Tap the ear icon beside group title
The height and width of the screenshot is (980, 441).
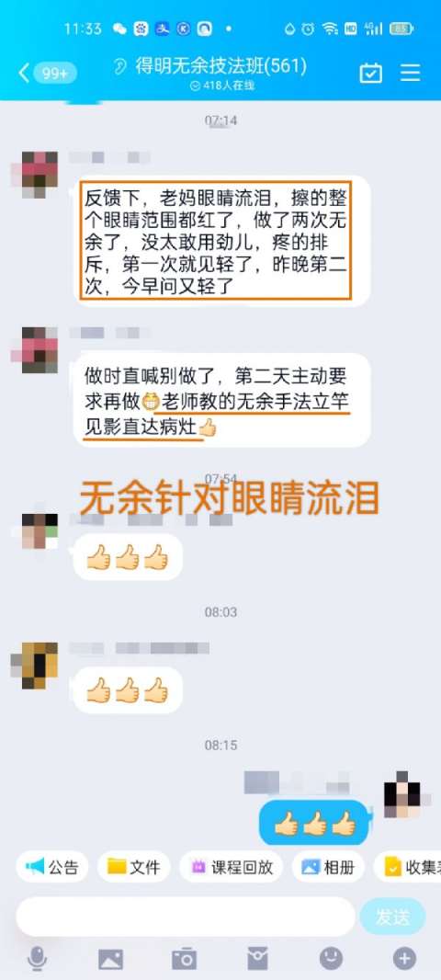point(120,67)
